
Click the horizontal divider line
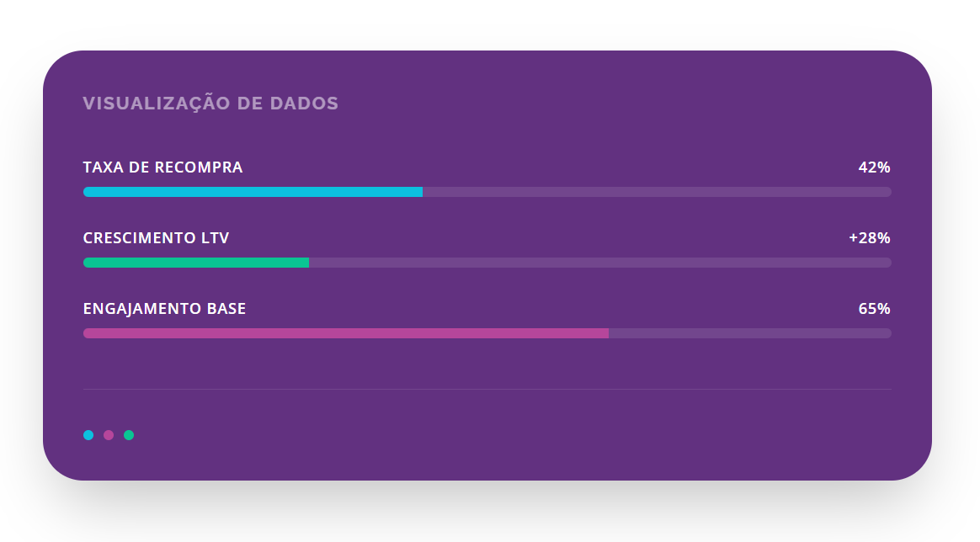[x=487, y=388]
